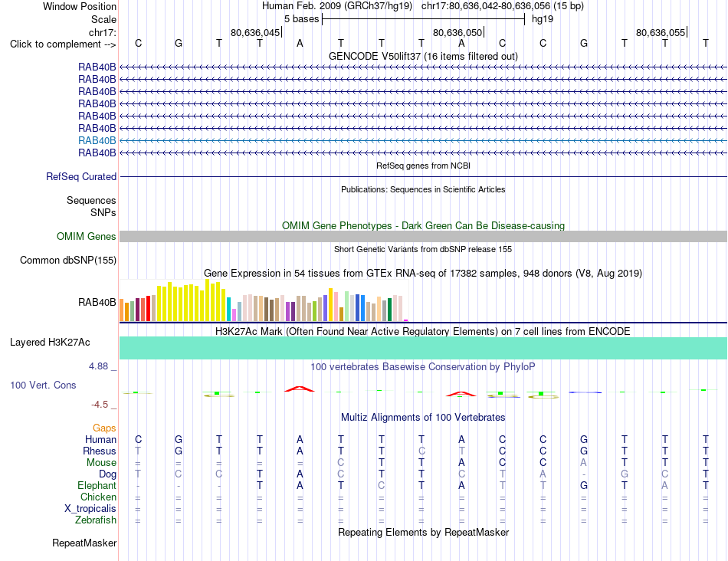Open 'Multiz Alignments of 100 Vertebrates' title
Image resolution: width=728 pixels, height=561 pixels.
pos(423,418)
